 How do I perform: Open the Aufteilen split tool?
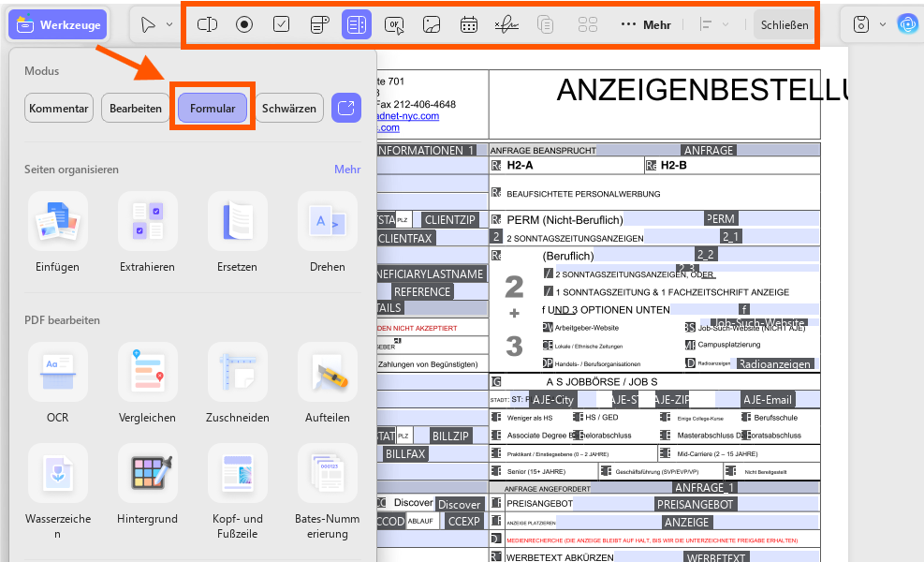click(x=327, y=383)
